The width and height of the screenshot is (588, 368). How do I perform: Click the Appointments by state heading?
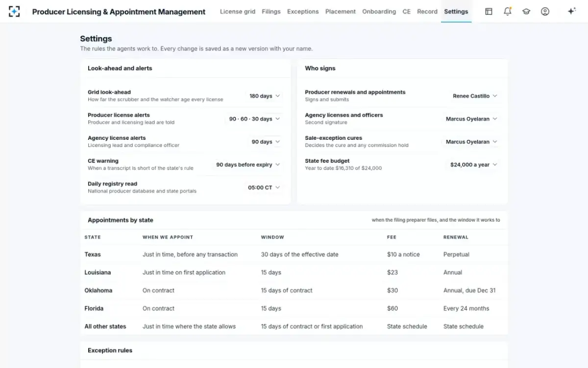[x=121, y=220]
